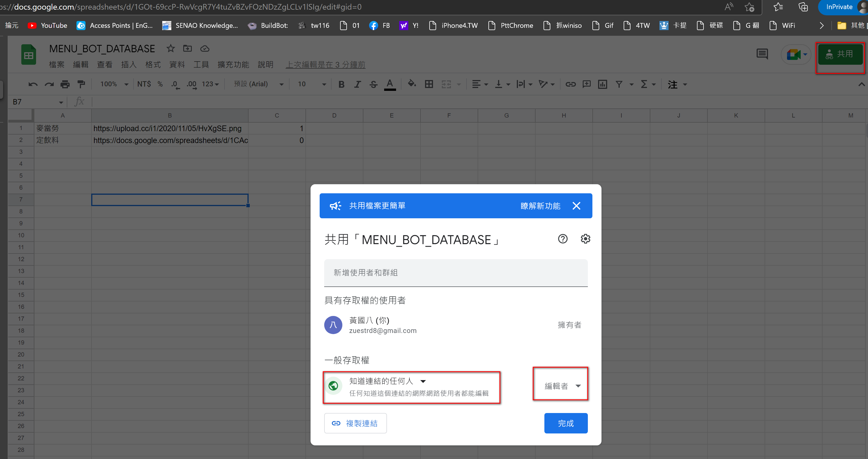Image resolution: width=868 pixels, height=459 pixels.
Task: Toggle bold formatting
Action: (x=341, y=84)
